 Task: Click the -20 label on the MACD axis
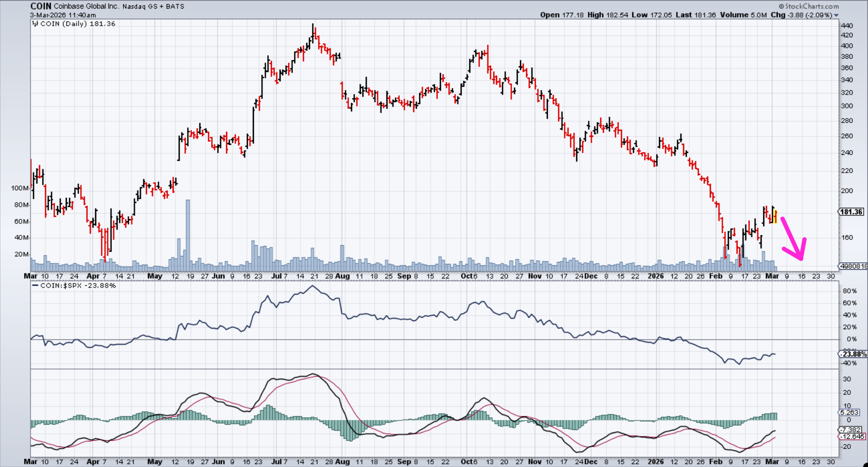tap(846, 447)
